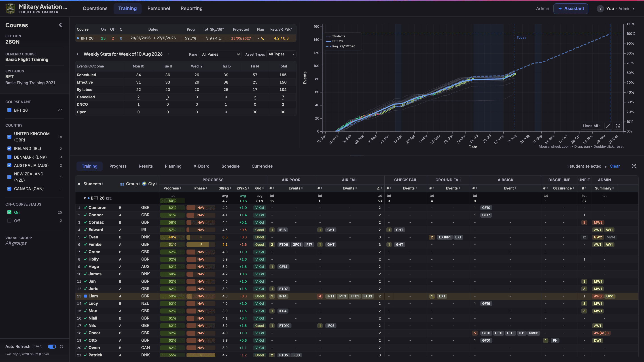Uncheck the Ireland (IRL) checkbox

(x=9, y=149)
